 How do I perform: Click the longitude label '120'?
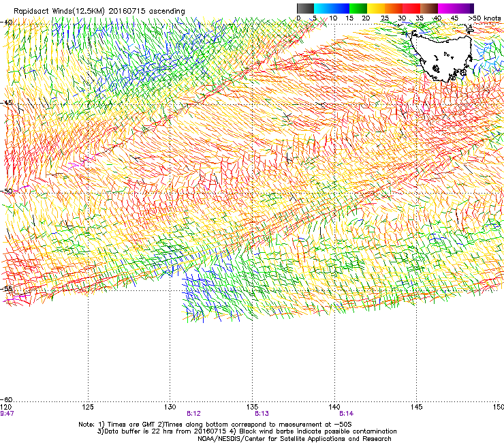[5, 407]
